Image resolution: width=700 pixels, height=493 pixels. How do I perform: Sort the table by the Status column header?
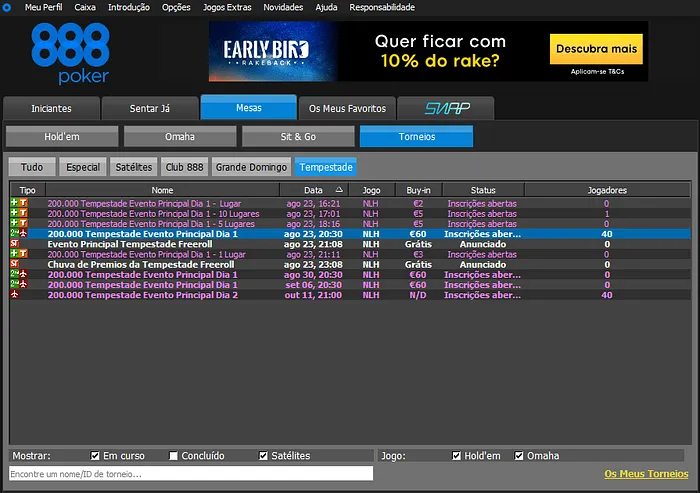click(483, 190)
